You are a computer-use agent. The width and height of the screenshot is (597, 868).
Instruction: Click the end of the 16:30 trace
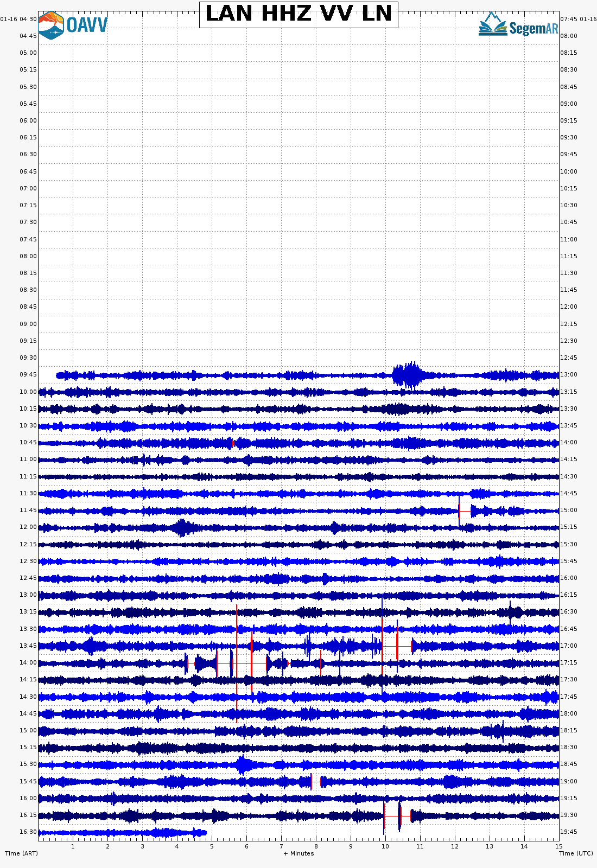tap(205, 833)
